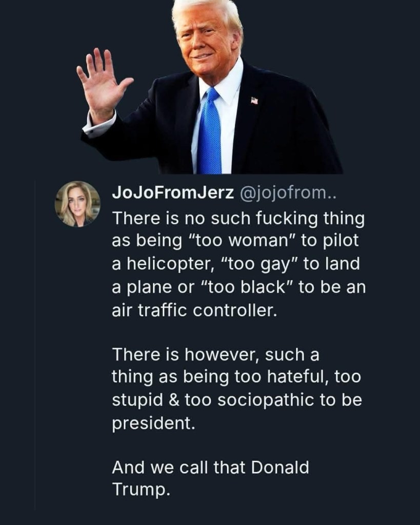The width and height of the screenshot is (420, 525).
Task: Open the JoJoFromJerz profile avatar
Action: point(77,203)
